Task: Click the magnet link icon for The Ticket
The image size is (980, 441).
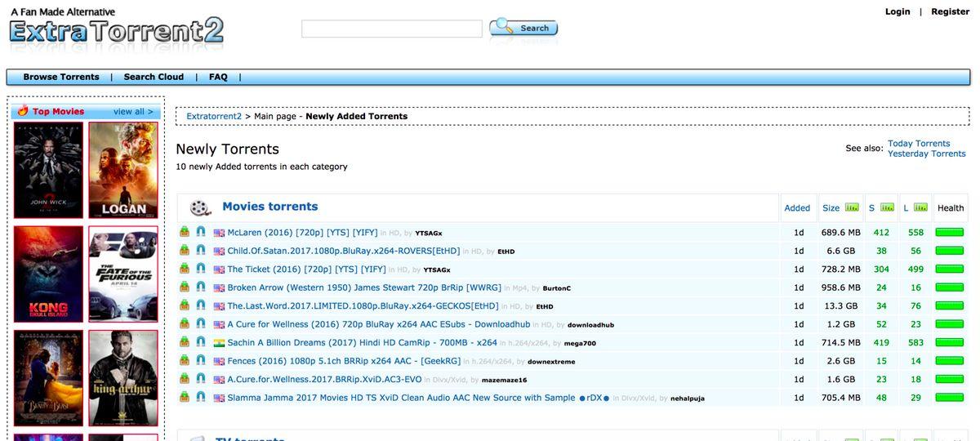Action: tap(200, 269)
